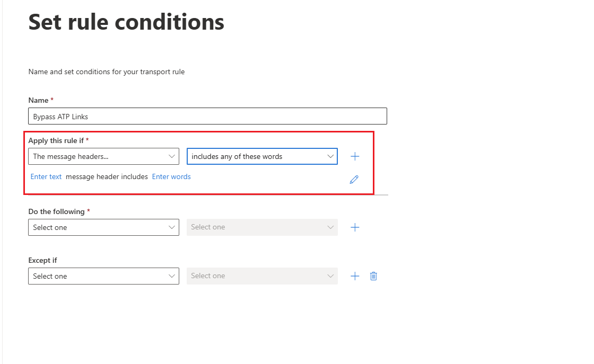The height and width of the screenshot is (364, 594).
Task: Click into the Name field containing 'Bypass ATP Links'
Action: coord(207,116)
